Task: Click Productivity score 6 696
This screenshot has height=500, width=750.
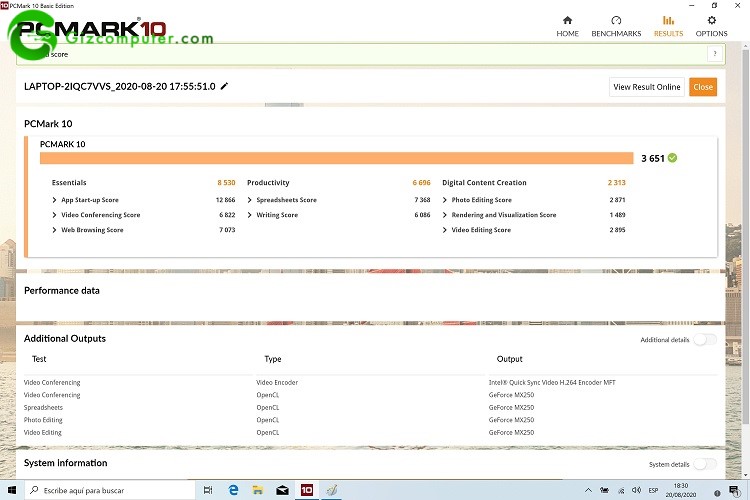Action: 421,183
